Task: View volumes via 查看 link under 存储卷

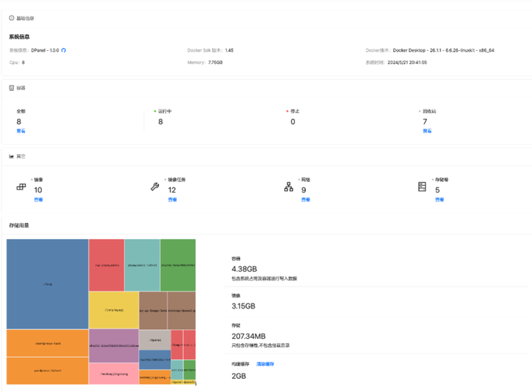Action: click(440, 200)
